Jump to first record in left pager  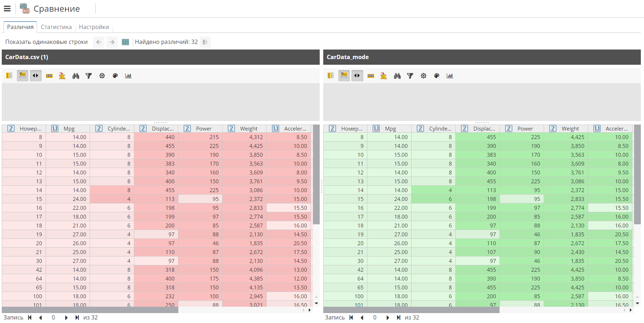tap(30, 317)
